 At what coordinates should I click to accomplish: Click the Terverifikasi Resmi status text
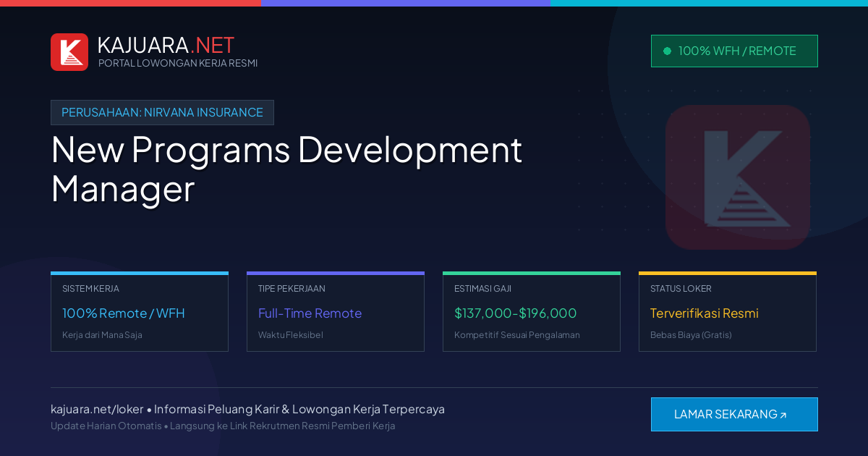[705, 313]
